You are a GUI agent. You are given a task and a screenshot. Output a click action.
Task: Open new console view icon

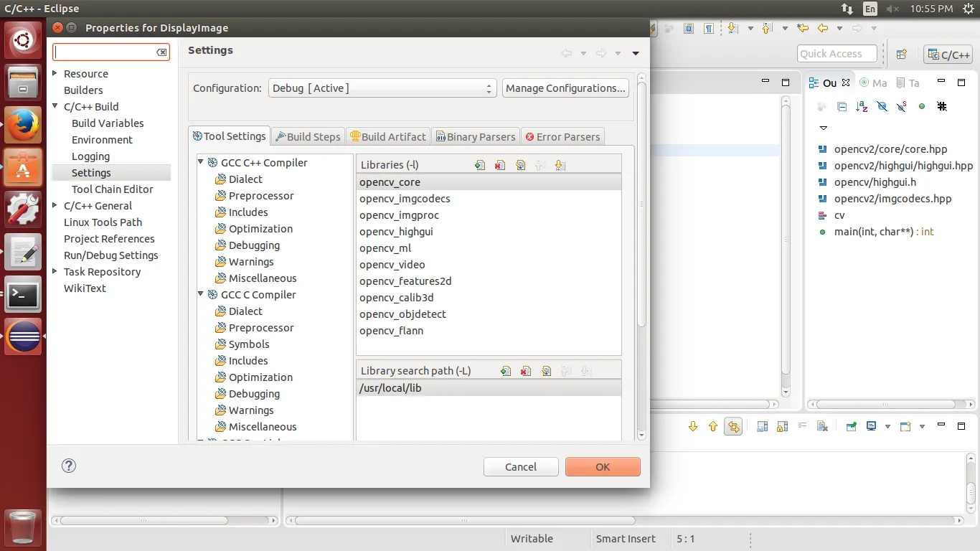point(905,426)
